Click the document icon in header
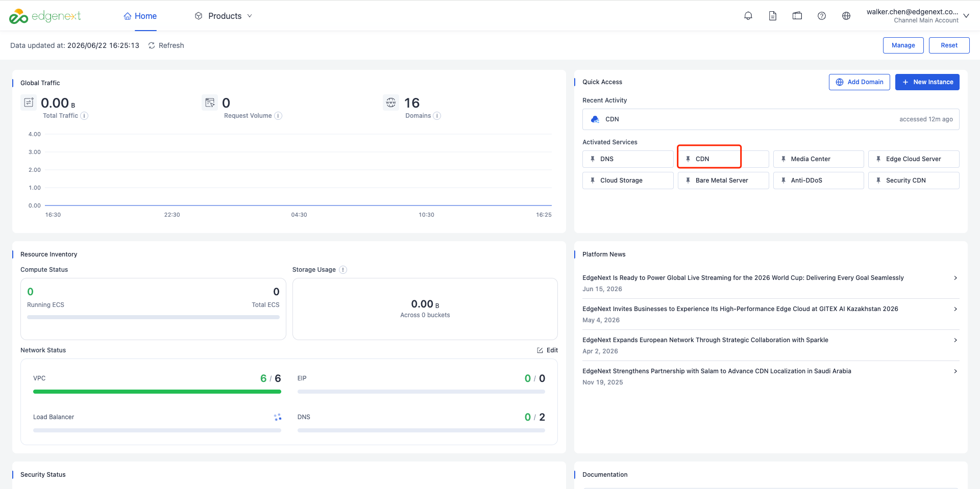The width and height of the screenshot is (980, 489). pos(773,16)
